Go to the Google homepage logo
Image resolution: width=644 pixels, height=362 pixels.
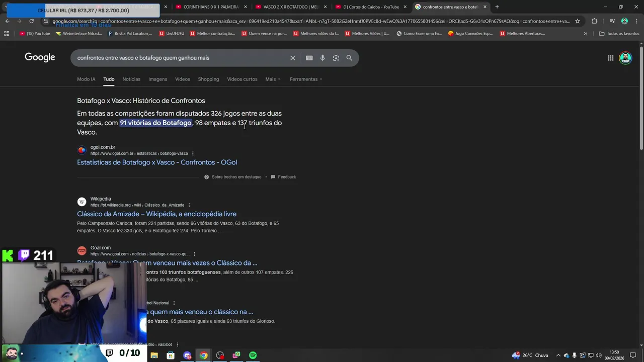pos(40,57)
